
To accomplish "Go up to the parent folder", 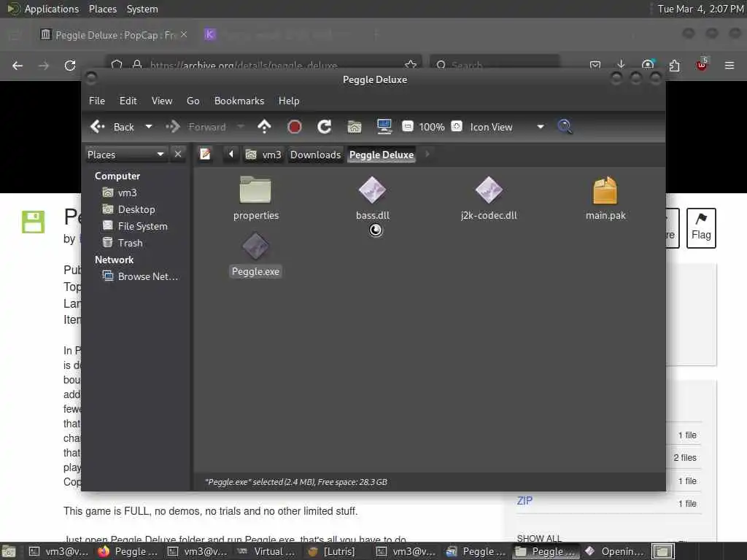I will [264, 127].
